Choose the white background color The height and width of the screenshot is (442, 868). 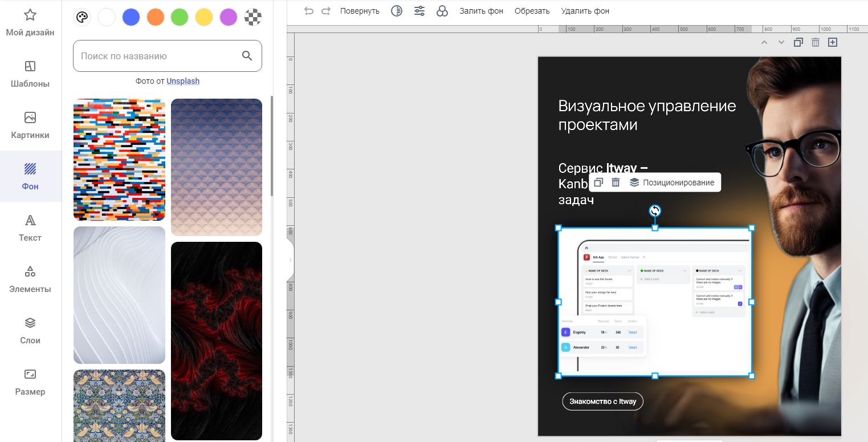pyautogui.click(x=107, y=17)
